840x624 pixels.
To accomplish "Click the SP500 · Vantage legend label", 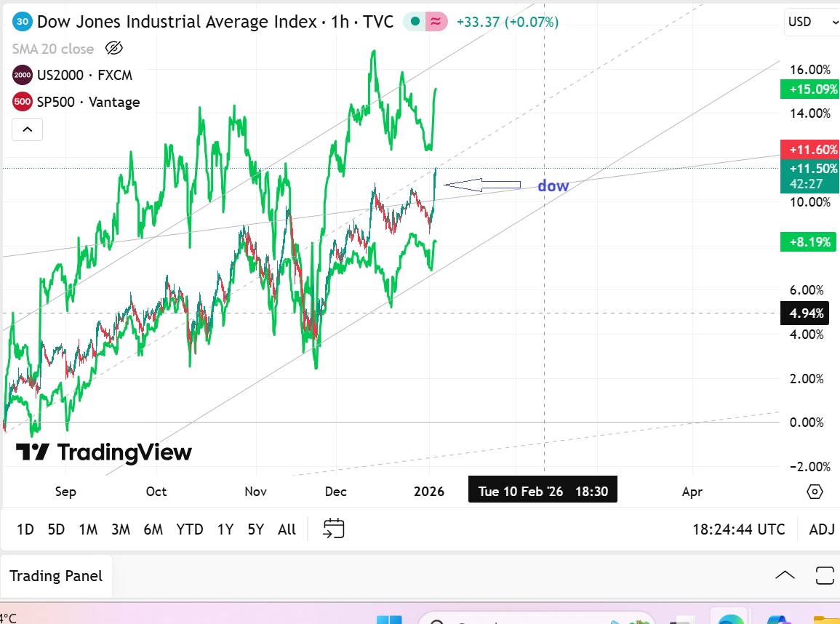I will (89, 102).
